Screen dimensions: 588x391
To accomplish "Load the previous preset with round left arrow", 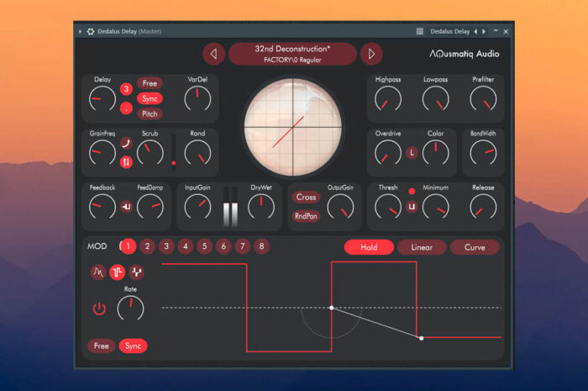I will [x=213, y=54].
